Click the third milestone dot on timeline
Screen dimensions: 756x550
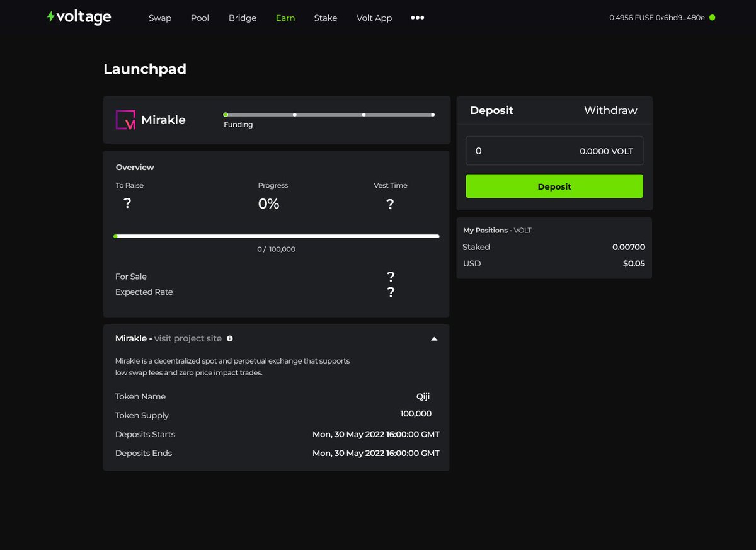pyautogui.click(x=364, y=115)
